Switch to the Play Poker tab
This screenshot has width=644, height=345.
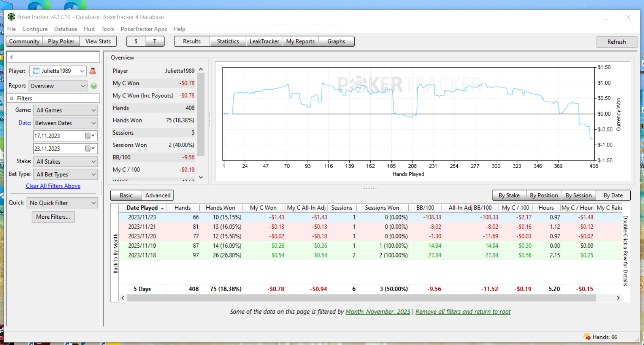[x=61, y=41]
